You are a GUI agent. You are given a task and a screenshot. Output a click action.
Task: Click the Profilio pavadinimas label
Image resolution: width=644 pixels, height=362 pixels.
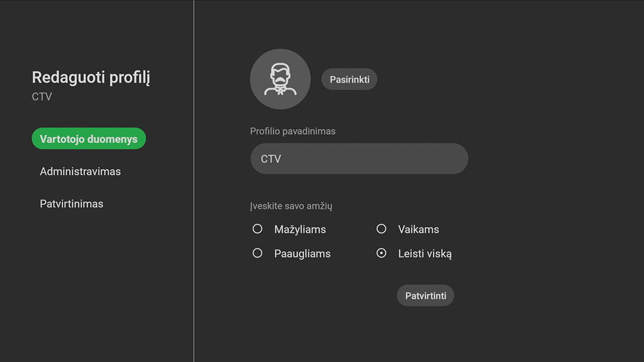coord(292,130)
